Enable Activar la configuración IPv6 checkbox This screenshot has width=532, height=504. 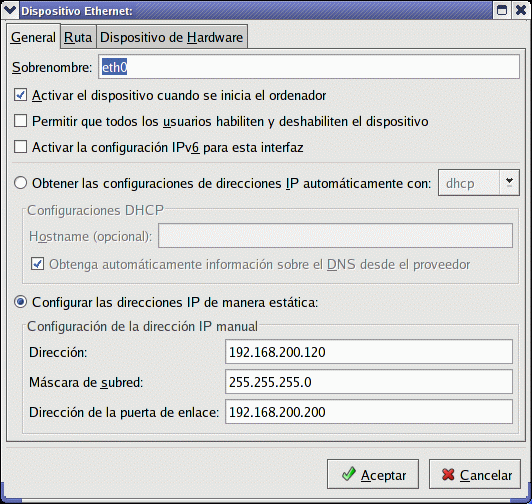(20, 147)
